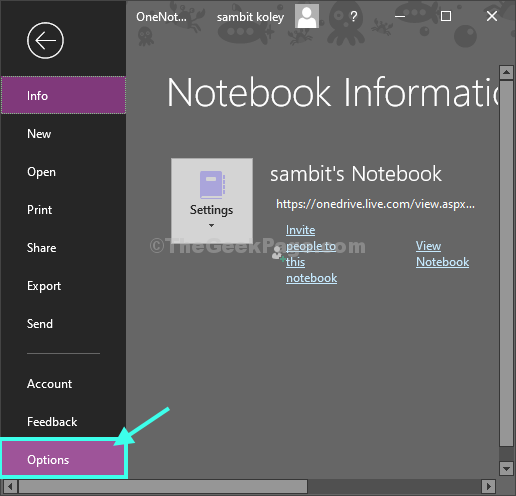This screenshot has height=496, width=516.
Task: Select Export from the sidebar
Action: [63, 286]
